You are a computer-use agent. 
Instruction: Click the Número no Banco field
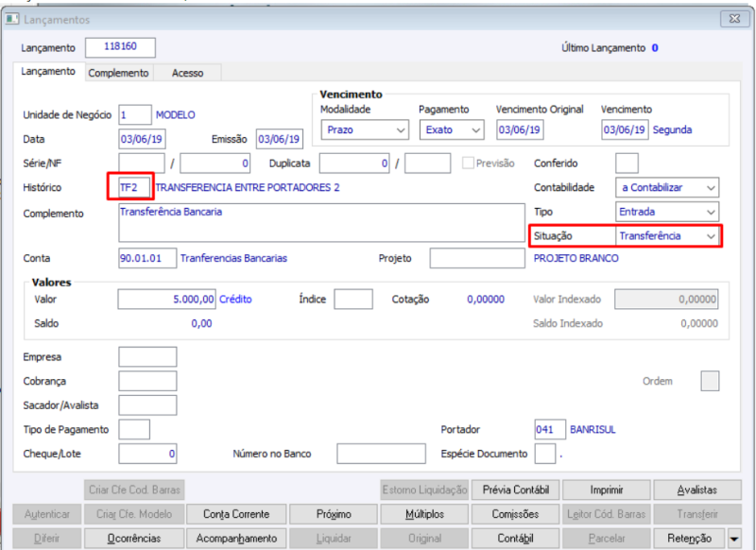[x=382, y=454]
